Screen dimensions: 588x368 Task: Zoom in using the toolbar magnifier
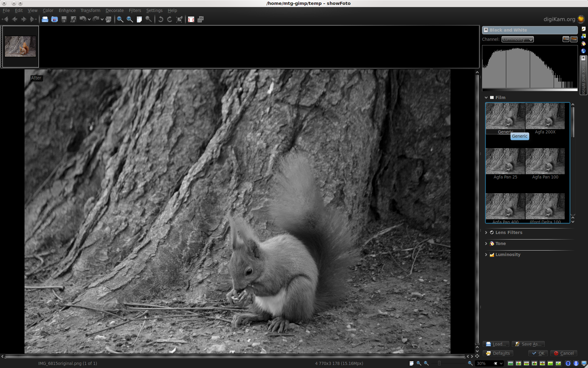pyautogui.click(x=120, y=19)
